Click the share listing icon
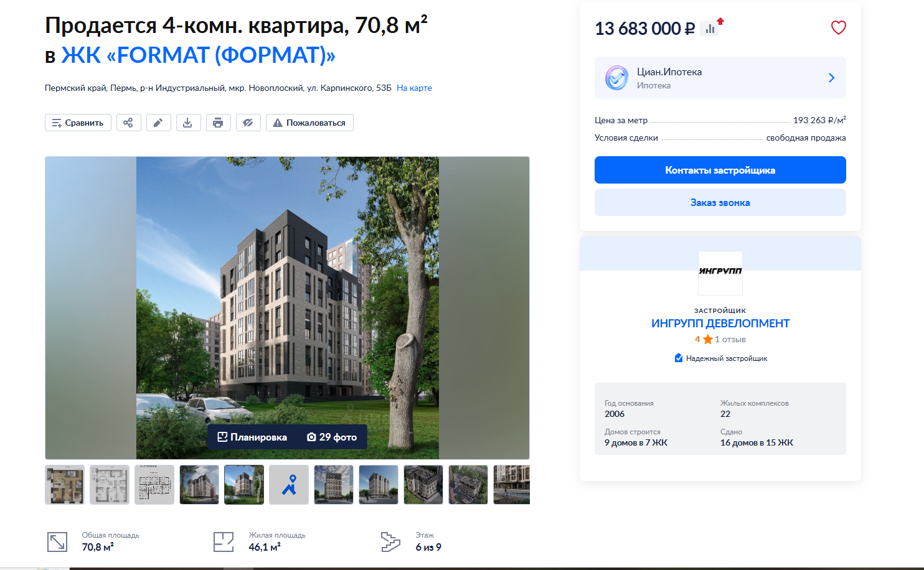Screen dimensions: 924x570 (128, 123)
